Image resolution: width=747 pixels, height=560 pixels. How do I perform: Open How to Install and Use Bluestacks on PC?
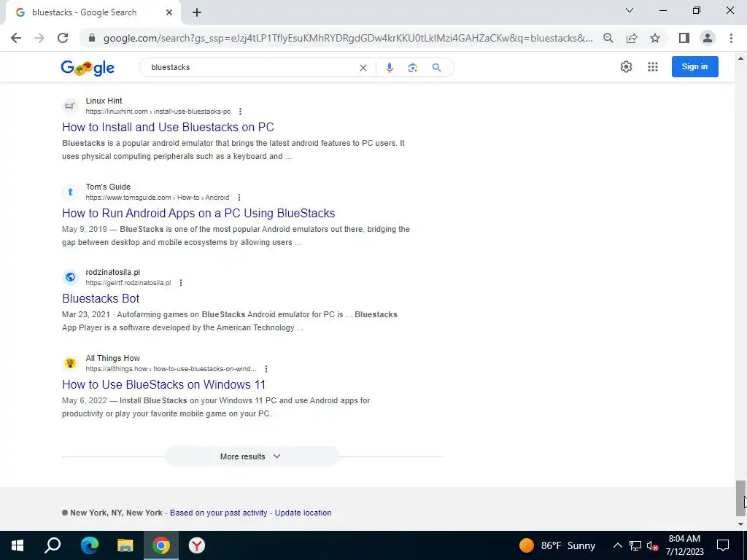pos(169,127)
